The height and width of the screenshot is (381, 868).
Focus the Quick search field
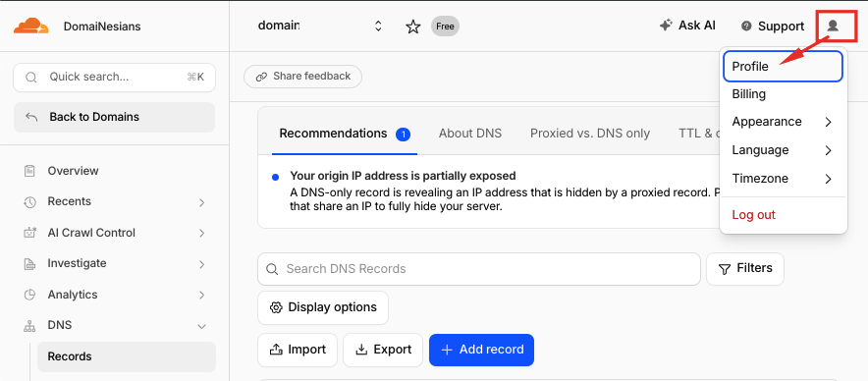[x=114, y=77]
